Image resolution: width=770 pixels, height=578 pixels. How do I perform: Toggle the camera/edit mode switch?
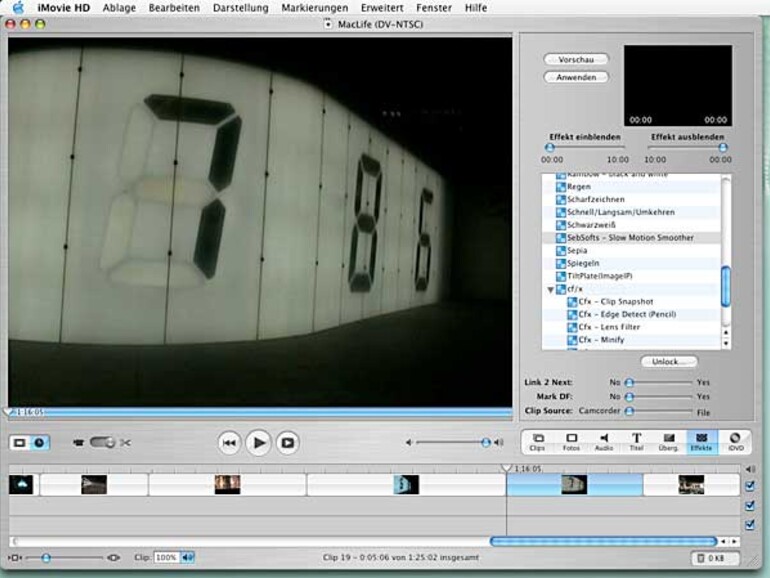coord(102,442)
